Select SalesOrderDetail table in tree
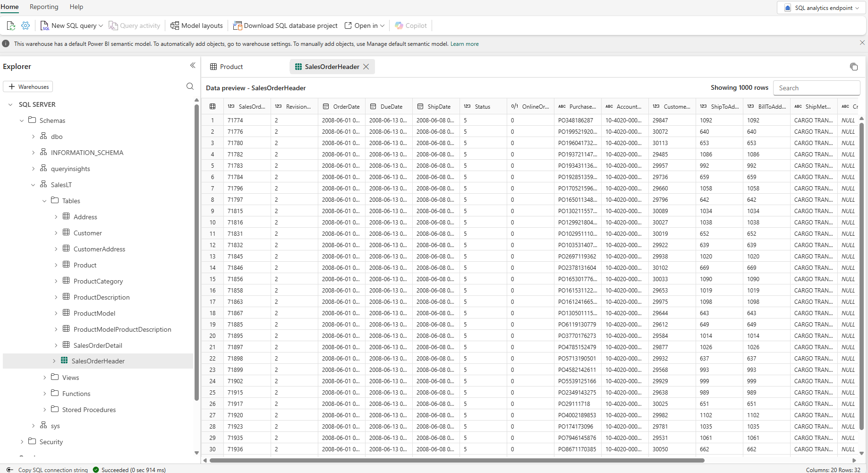The image size is (868, 473). 98,345
